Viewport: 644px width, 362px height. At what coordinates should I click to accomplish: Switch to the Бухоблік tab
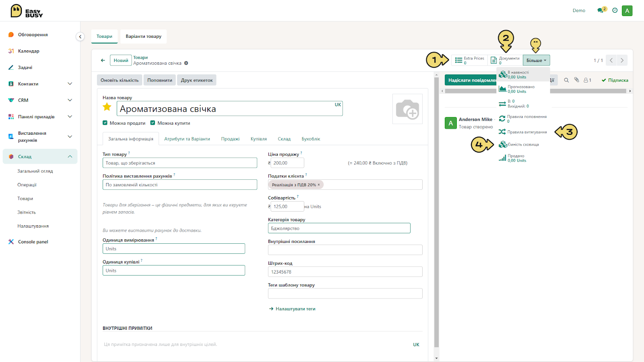(311, 139)
